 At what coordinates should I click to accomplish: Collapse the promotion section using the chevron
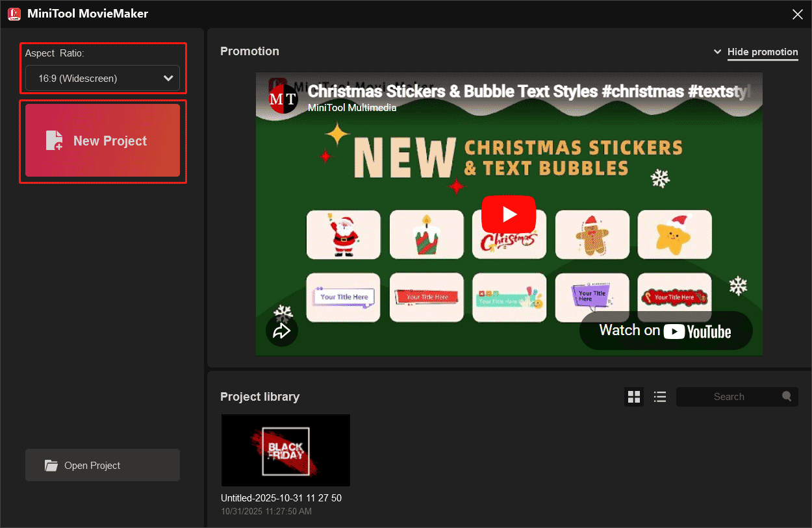[x=717, y=51]
